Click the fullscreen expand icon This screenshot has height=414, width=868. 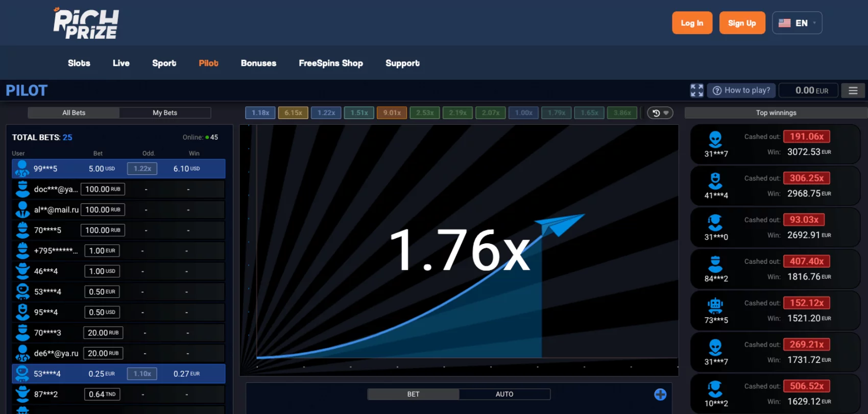point(696,90)
